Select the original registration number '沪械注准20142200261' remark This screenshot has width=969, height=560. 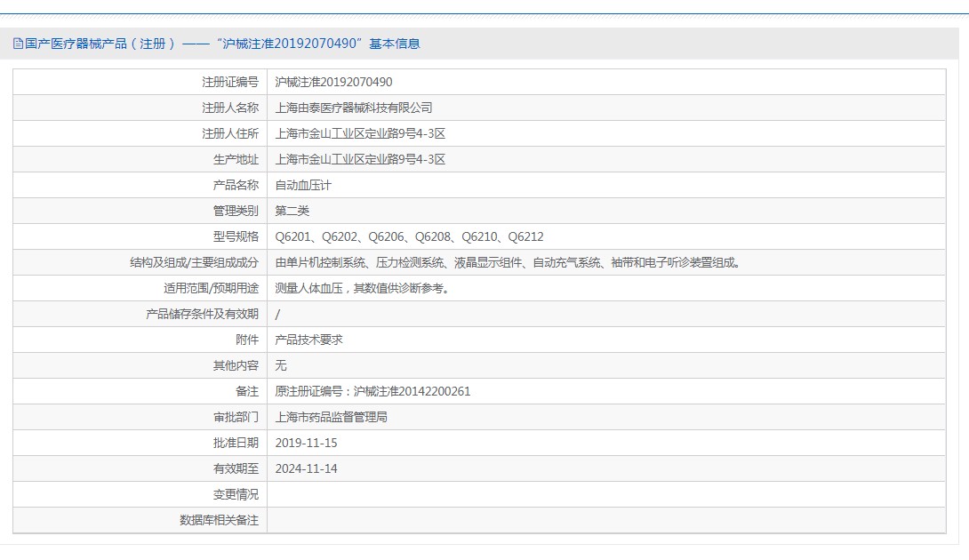pos(412,391)
